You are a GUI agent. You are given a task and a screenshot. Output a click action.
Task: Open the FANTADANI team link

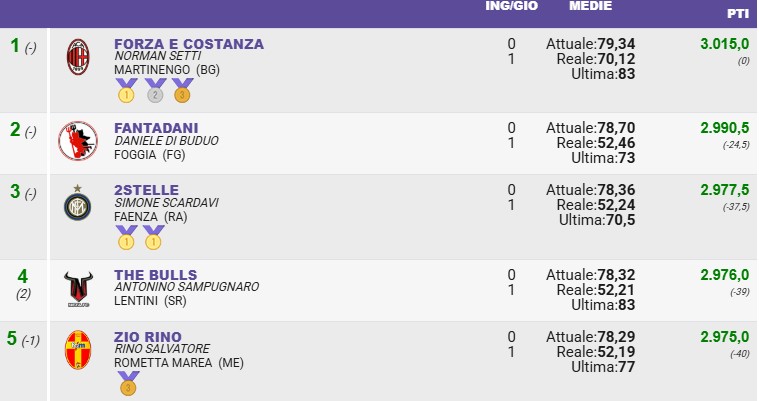pyautogui.click(x=156, y=128)
